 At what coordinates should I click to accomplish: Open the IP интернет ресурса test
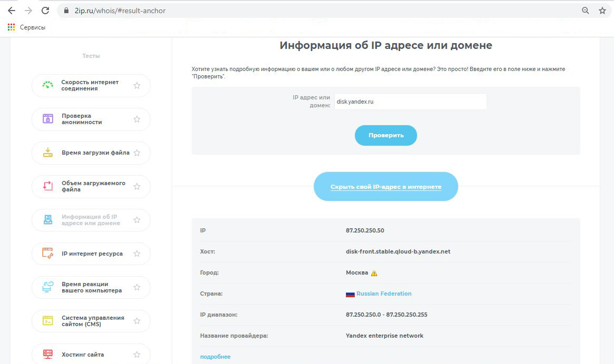tap(92, 254)
